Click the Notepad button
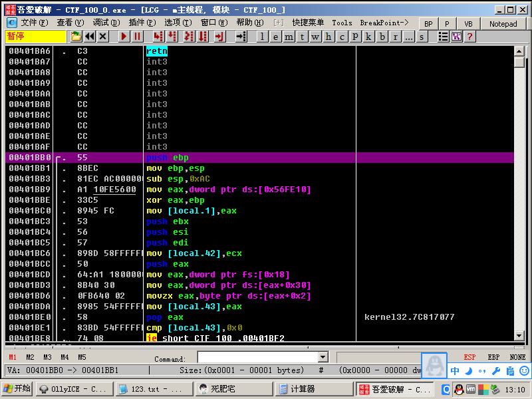The height and width of the screenshot is (399, 532). pos(503,23)
